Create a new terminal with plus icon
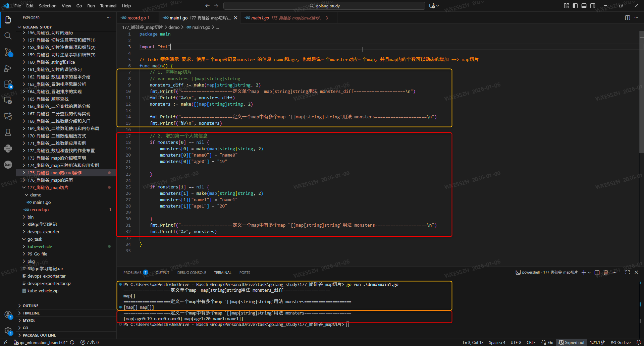Viewport: 644px width, 346px height. [584, 273]
